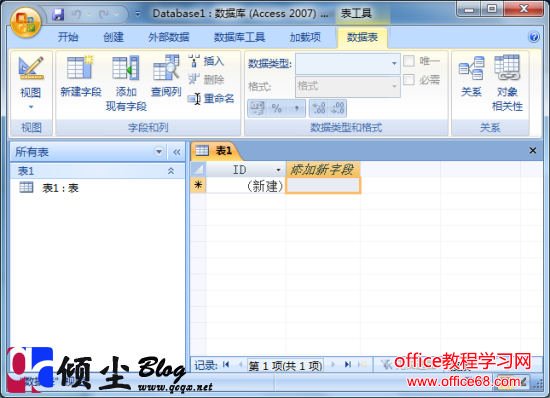Image resolution: width=550 pixels, height=398 pixels.
Task: Redo action in Quick Access Toolbar
Action: (104, 14)
